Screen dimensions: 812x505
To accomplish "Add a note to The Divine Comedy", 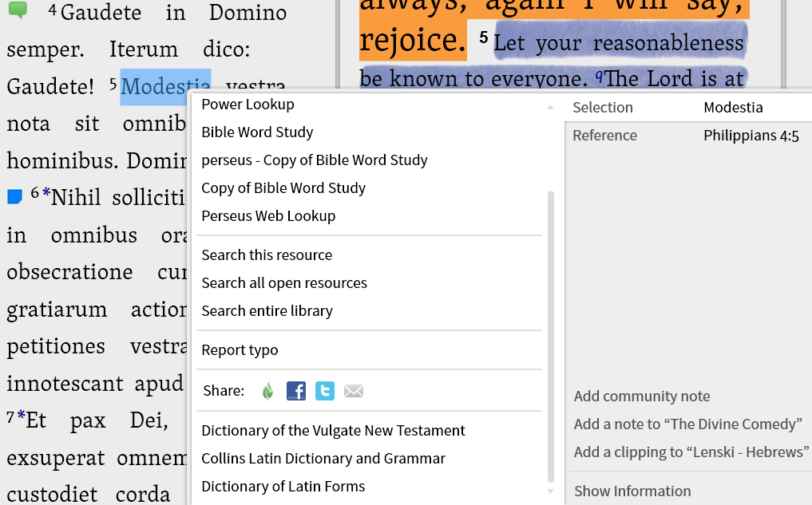I will tap(687, 424).
